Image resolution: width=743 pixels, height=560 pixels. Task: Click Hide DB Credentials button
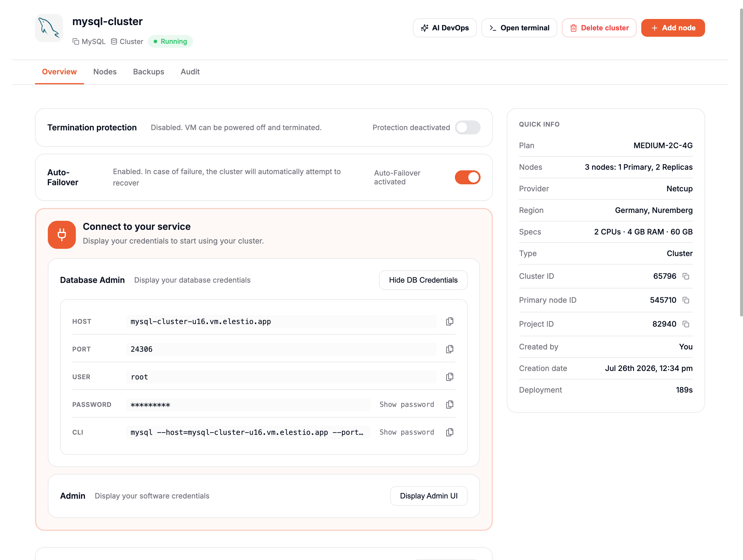click(x=423, y=280)
